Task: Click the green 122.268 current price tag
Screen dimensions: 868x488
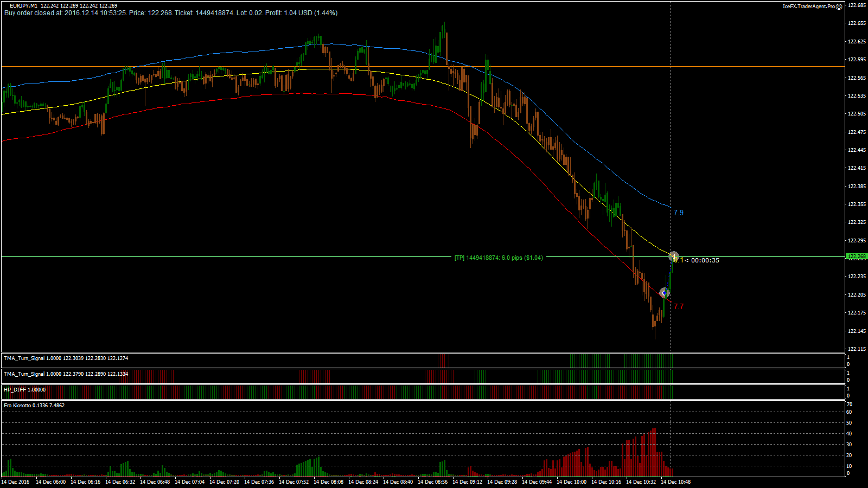Action: click(857, 256)
